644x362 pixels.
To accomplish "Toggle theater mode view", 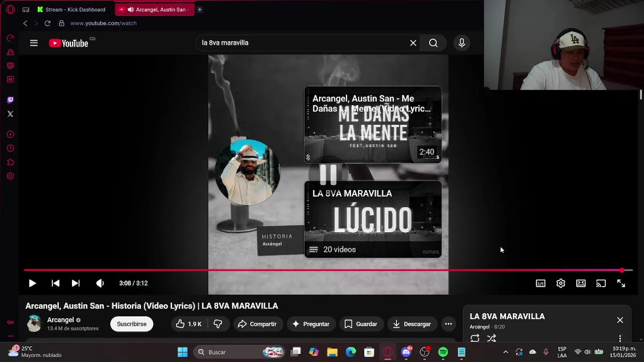I will (x=581, y=284).
